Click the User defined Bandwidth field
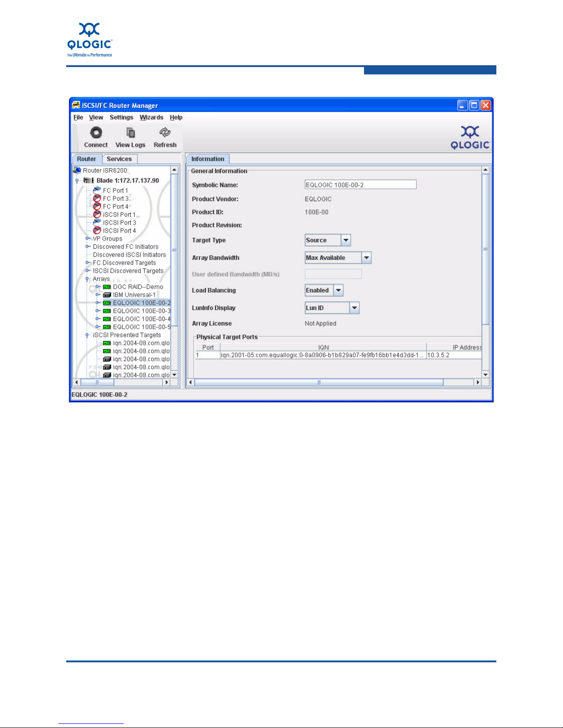The width and height of the screenshot is (563, 728). click(333, 274)
